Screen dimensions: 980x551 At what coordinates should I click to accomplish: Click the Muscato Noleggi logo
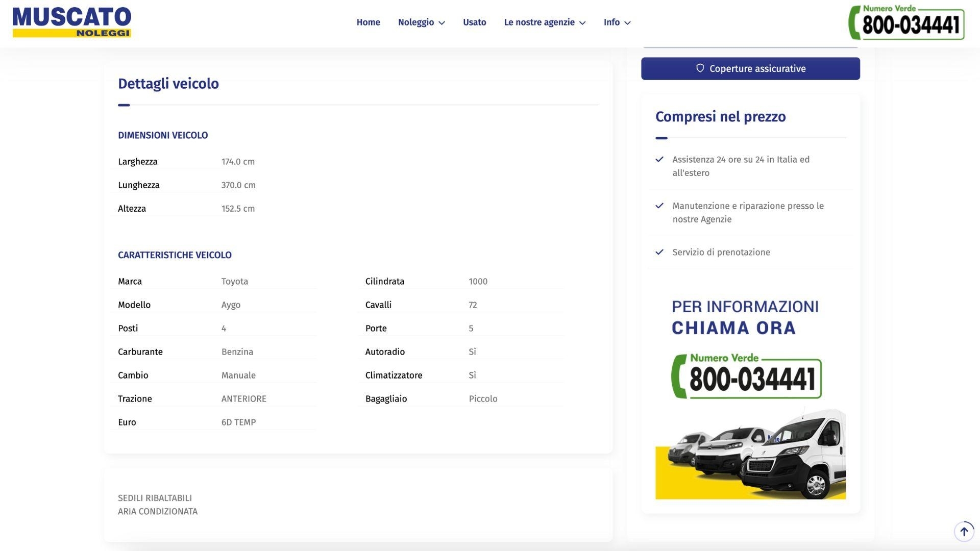(x=72, y=22)
